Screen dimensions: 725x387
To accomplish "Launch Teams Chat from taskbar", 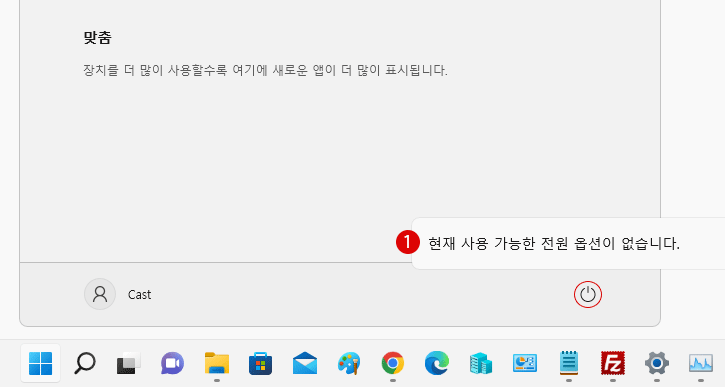I will (x=172, y=363).
